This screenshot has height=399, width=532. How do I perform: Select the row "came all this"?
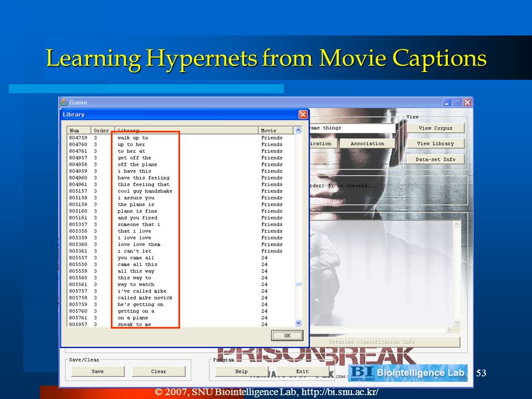[181, 265]
